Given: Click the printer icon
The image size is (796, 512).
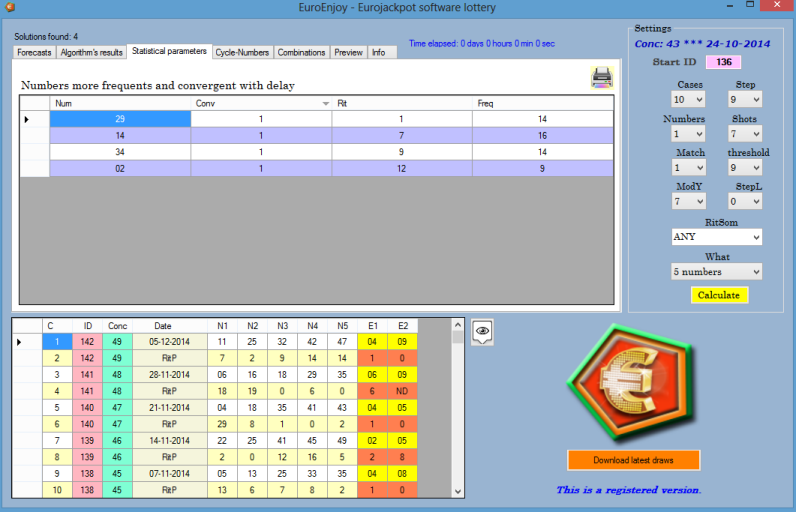Looking at the screenshot, I should tap(602, 78).
